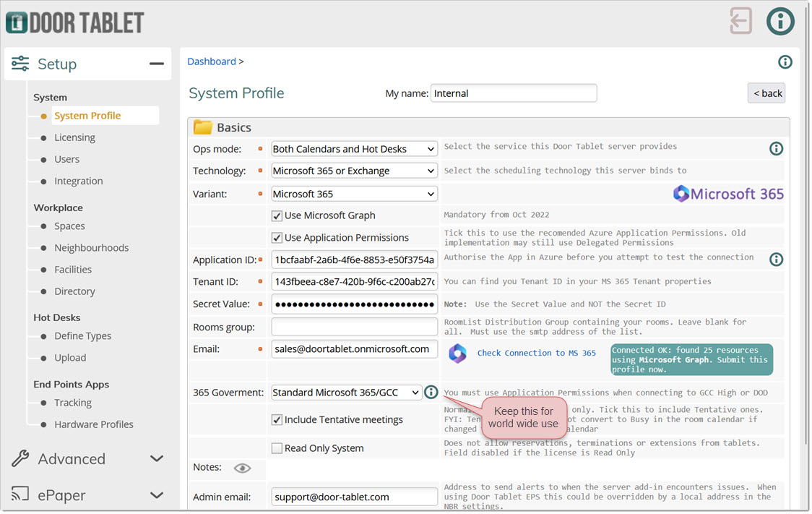The image size is (812, 514).
Task: Toggle Include Tentative meetings checkbox
Action: (277, 420)
